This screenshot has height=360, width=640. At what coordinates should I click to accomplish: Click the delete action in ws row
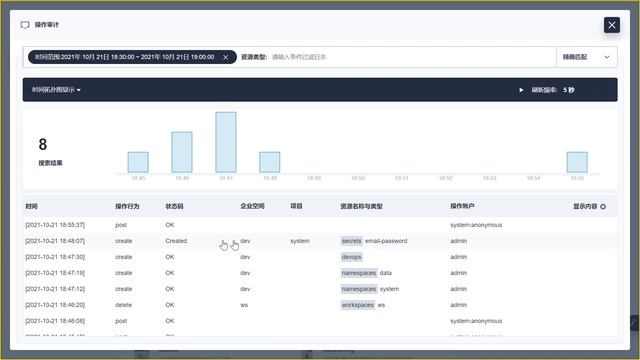point(123,305)
